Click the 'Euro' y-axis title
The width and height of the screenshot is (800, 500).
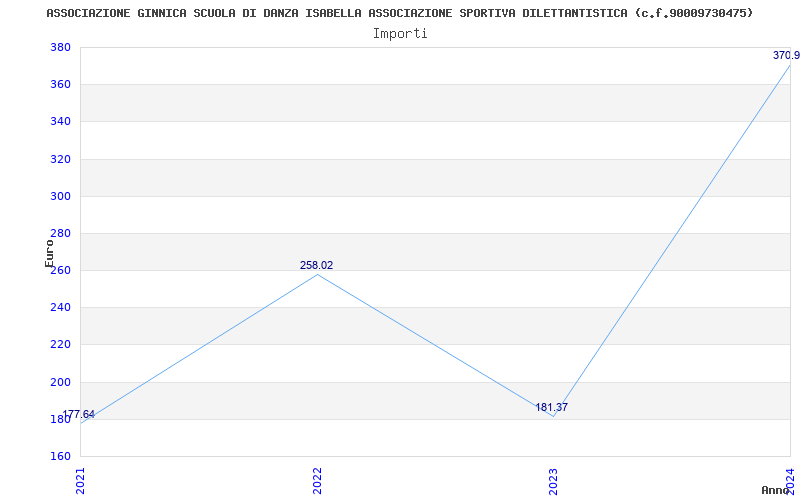49,253
